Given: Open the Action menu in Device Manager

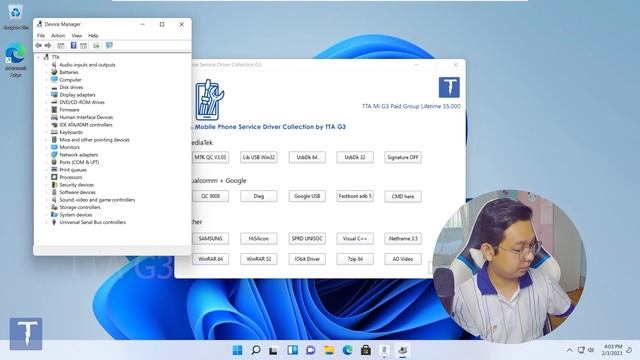Looking at the screenshot, I should coord(58,36).
